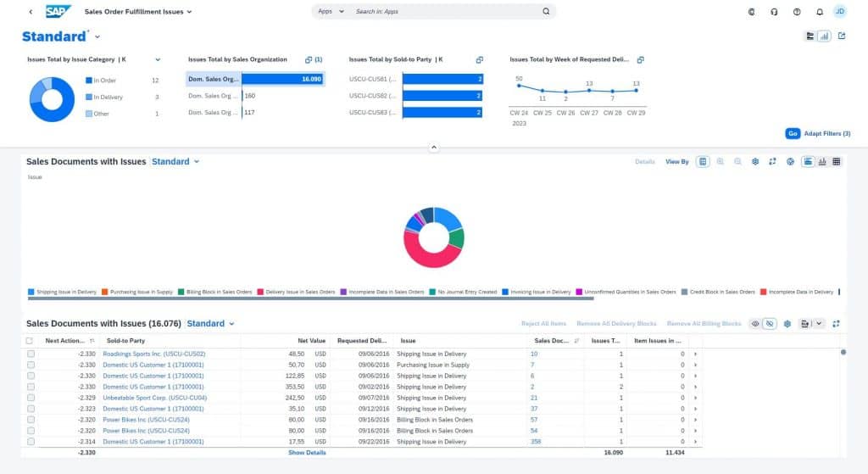Screen dimensions: 868x474
Task: Open the Sales Order Fulfillment Issues title dropdown
Action: pyautogui.click(x=189, y=12)
